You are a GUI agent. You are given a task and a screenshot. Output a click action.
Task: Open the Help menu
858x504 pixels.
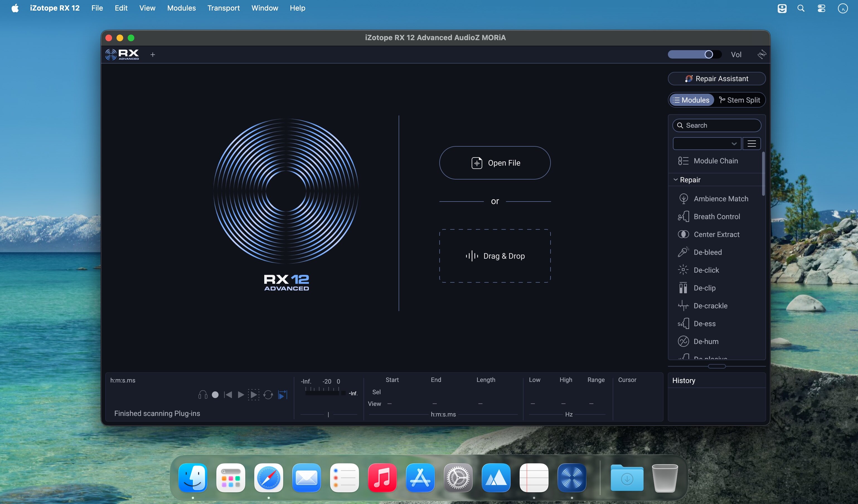click(x=297, y=8)
